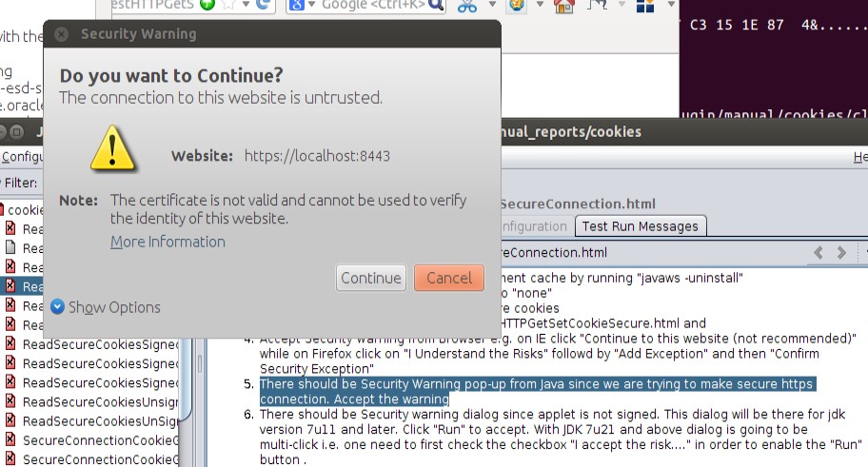Switch to the Configuration tab
868x467 pixels.
click(x=535, y=226)
